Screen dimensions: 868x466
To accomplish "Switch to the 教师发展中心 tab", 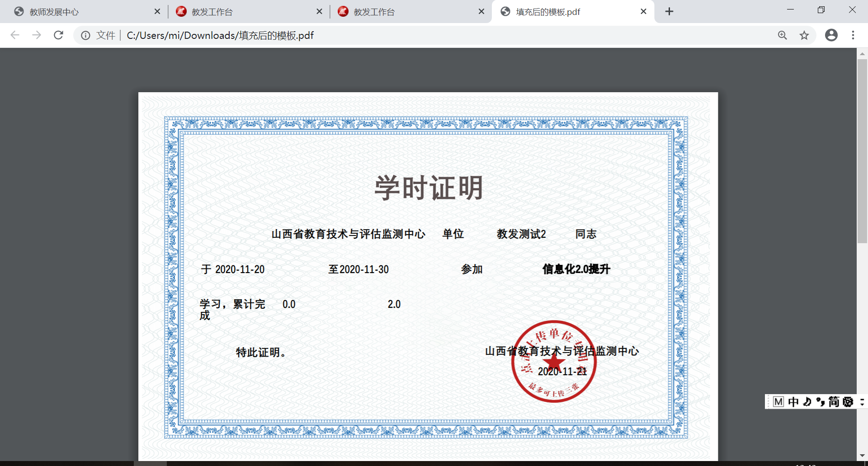I will [54, 12].
